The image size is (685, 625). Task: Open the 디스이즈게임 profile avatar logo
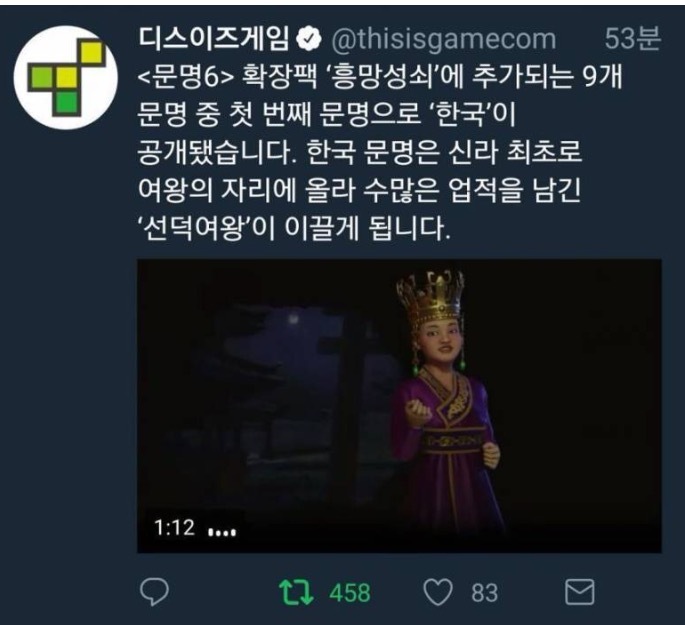pyautogui.click(x=66, y=77)
